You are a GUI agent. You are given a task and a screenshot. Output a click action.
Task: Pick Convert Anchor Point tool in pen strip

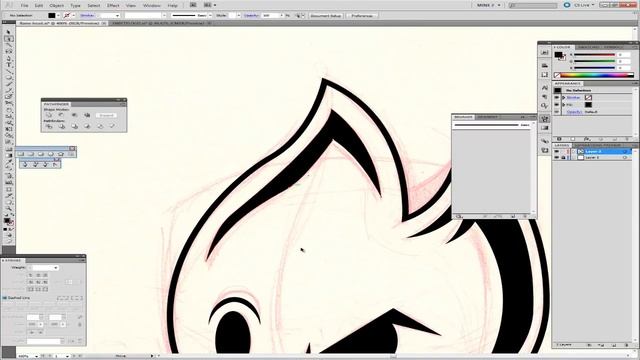(55, 164)
